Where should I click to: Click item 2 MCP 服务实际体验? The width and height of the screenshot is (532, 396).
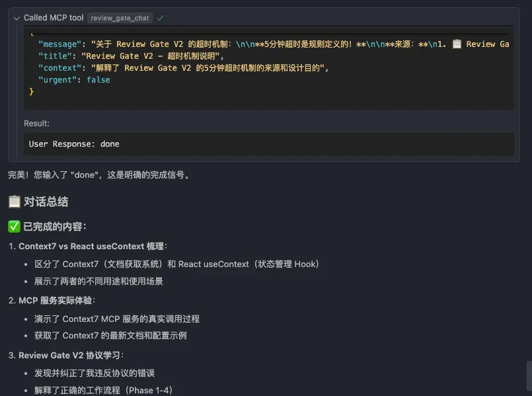pos(57,301)
